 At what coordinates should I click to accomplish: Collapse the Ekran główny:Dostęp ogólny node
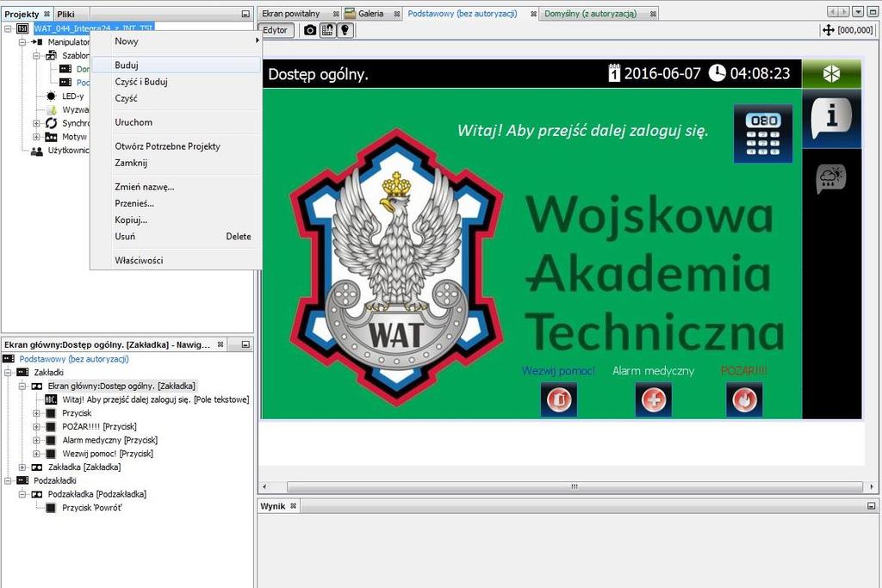pyautogui.click(x=22, y=387)
